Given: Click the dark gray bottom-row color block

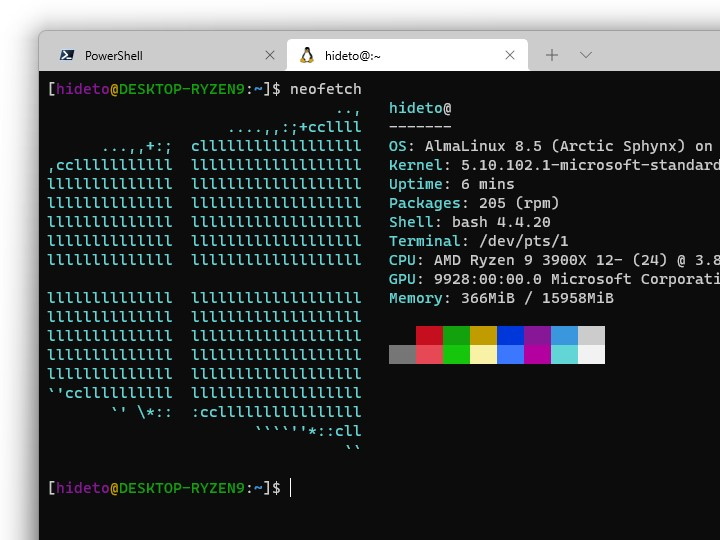Looking at the screenshot, I should 402,354.
